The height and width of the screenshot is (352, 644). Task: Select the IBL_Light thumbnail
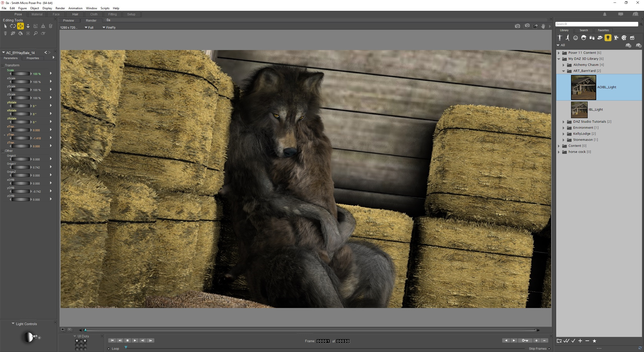[x=579, y=110]
